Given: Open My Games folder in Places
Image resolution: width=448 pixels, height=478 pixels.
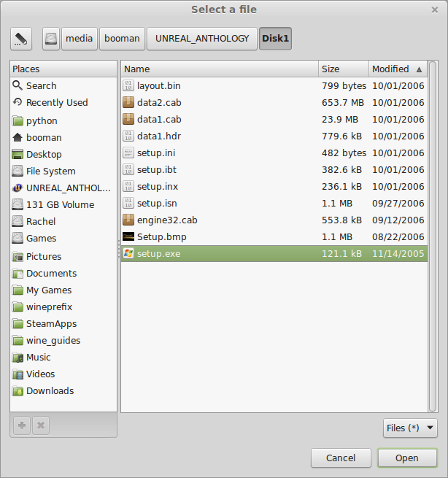Looking at the screenshot, I should click(63, 290).
